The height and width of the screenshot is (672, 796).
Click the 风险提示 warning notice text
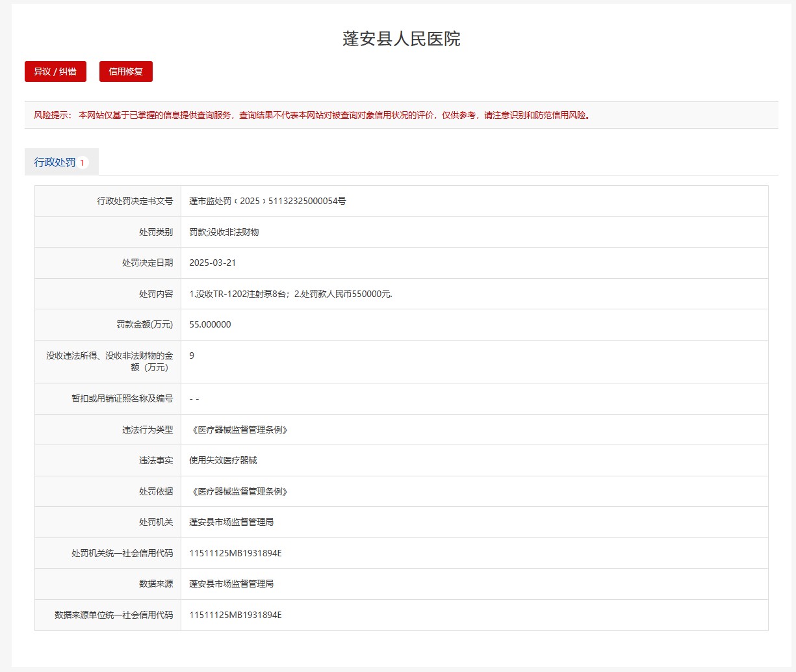[312, 115]
